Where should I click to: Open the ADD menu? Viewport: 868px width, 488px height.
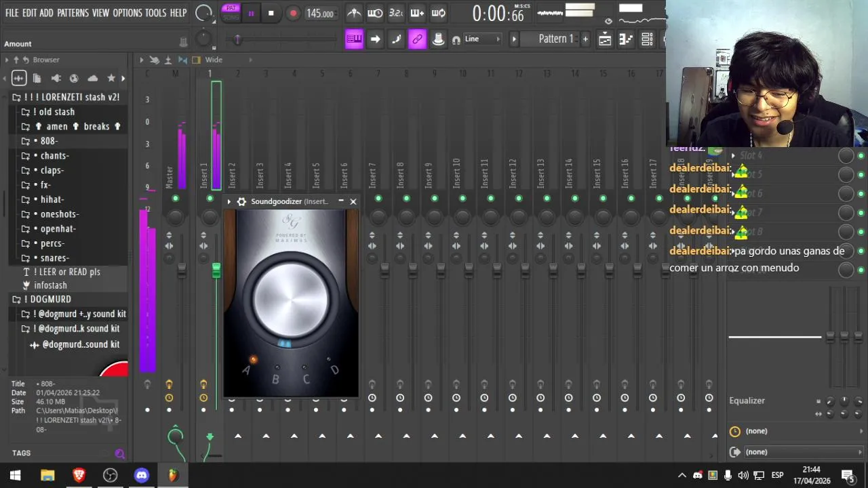(46, 13)
